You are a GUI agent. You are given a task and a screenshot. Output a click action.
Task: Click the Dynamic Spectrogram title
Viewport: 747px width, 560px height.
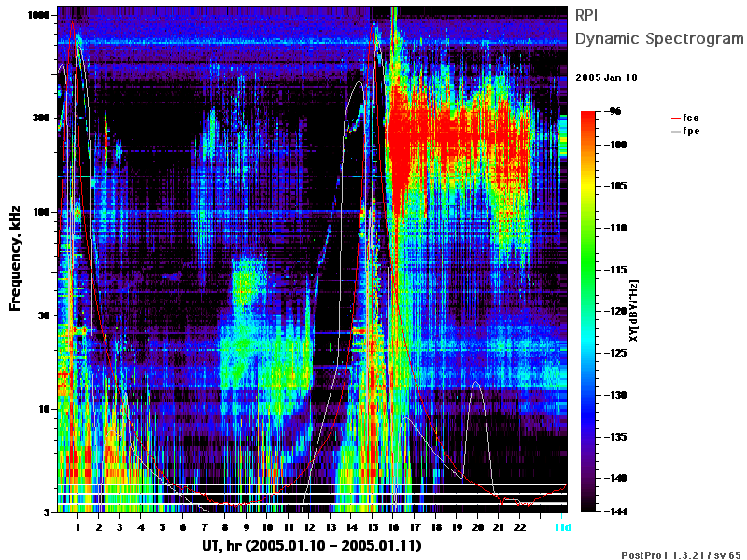pos(659,38)
